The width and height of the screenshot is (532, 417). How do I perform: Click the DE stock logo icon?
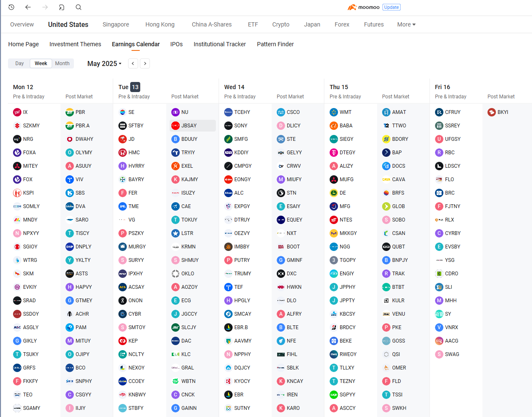(x=334, y=193)
